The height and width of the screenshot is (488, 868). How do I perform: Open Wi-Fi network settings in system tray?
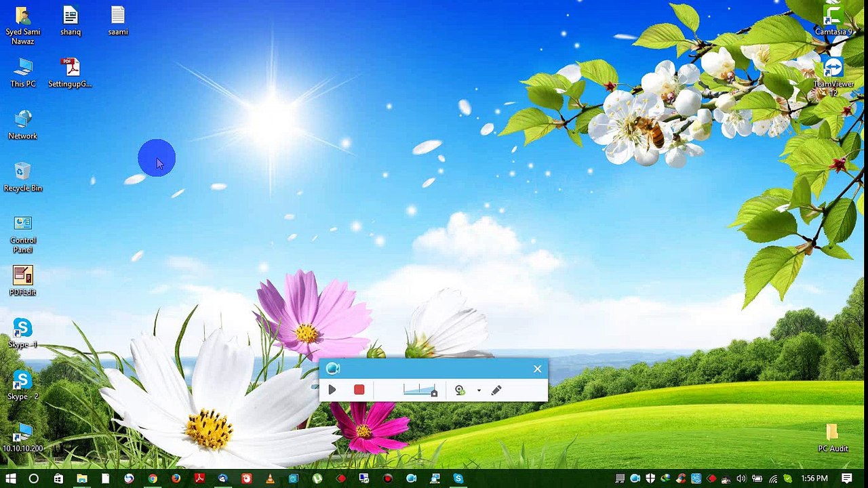click(x=773, y=479)
